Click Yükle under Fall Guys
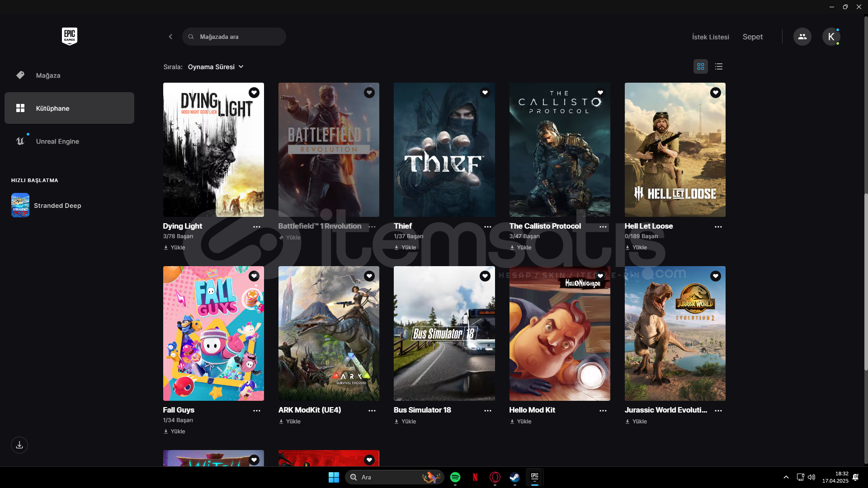The width and height of the screenshot is (868, 488). (x=175, y=432)
